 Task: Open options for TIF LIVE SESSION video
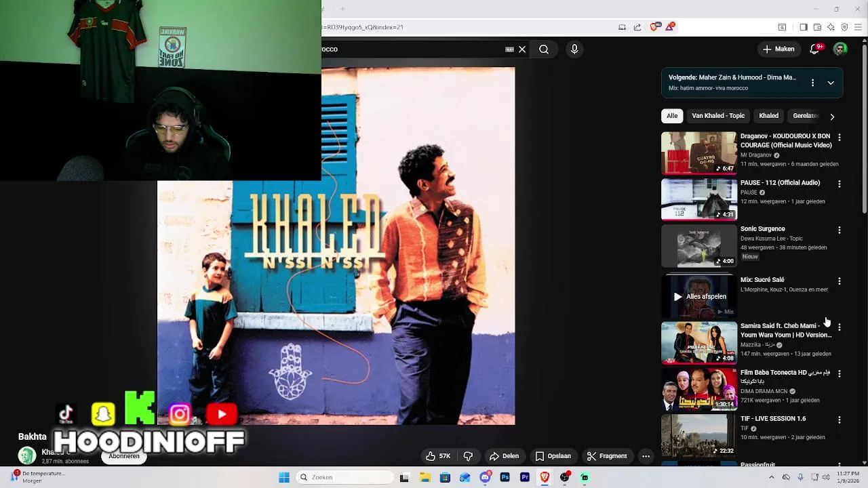click(x=840, y=420)
